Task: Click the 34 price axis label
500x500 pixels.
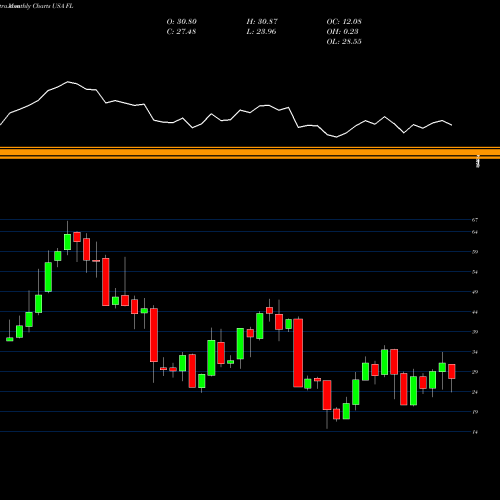Action: (475, 352)
